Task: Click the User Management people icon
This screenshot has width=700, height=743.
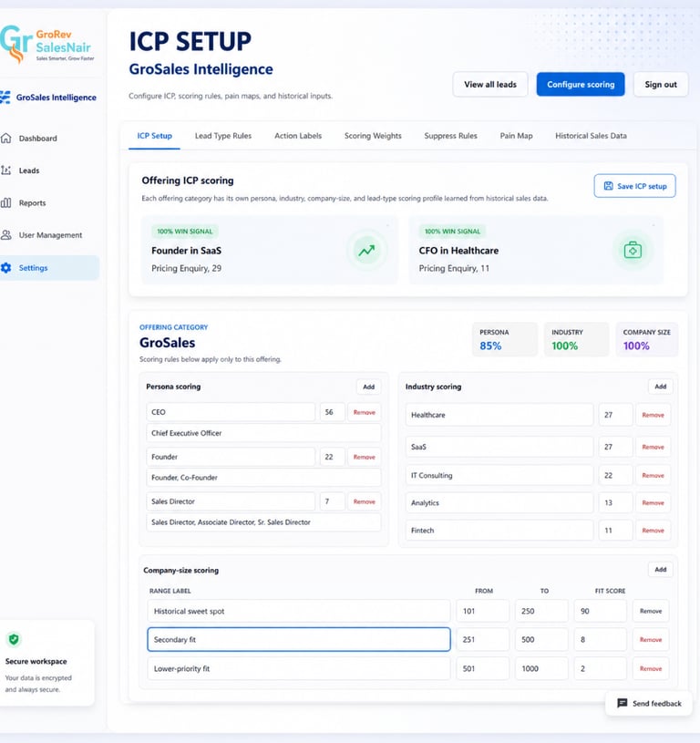Action: pyautogui.click(x=6, y=235)
